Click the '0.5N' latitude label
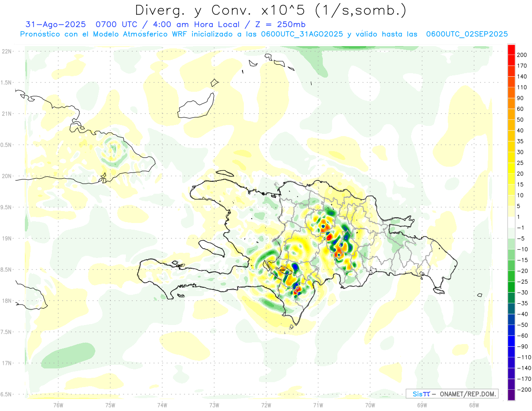The height and width of the screenshot is (411, 532). [x=7, y=145]
